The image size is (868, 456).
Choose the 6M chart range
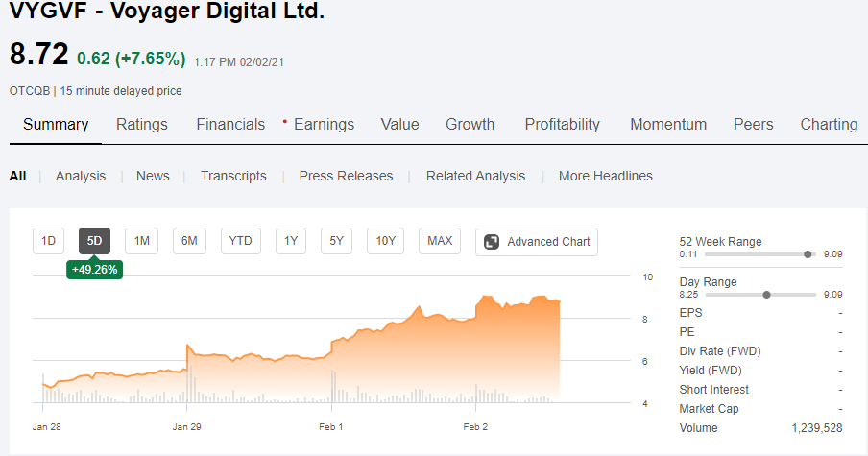189,241
